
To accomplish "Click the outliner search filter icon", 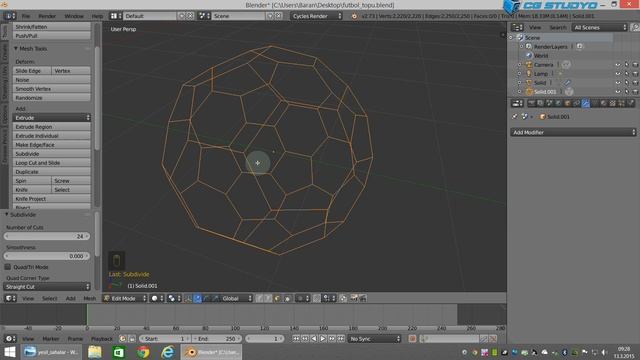I will pyautogui.click(x=635, y=27).
